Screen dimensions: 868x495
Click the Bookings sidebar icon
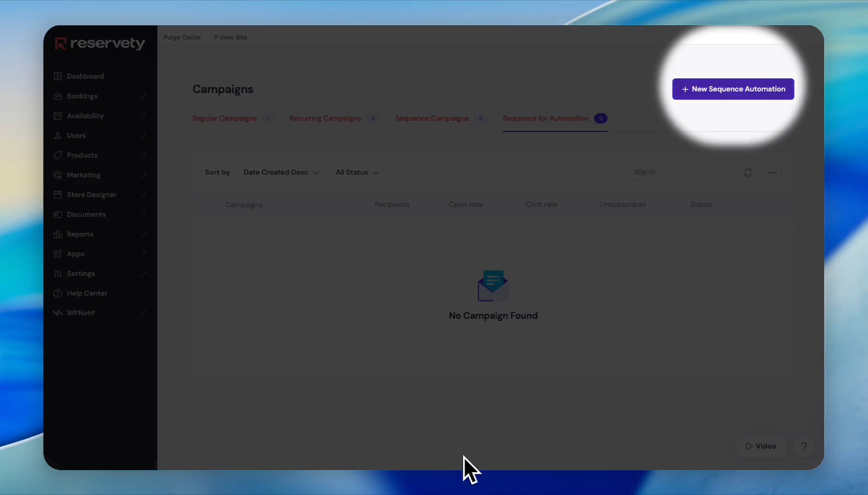coord(57,96)
